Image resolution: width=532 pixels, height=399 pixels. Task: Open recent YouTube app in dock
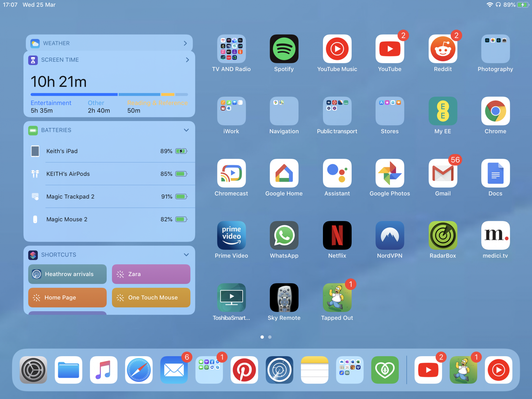point(428,370)
